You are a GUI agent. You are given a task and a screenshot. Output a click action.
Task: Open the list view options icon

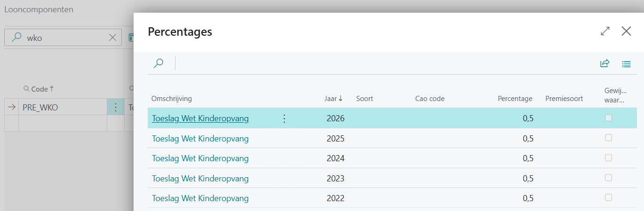tap(626, 63)
